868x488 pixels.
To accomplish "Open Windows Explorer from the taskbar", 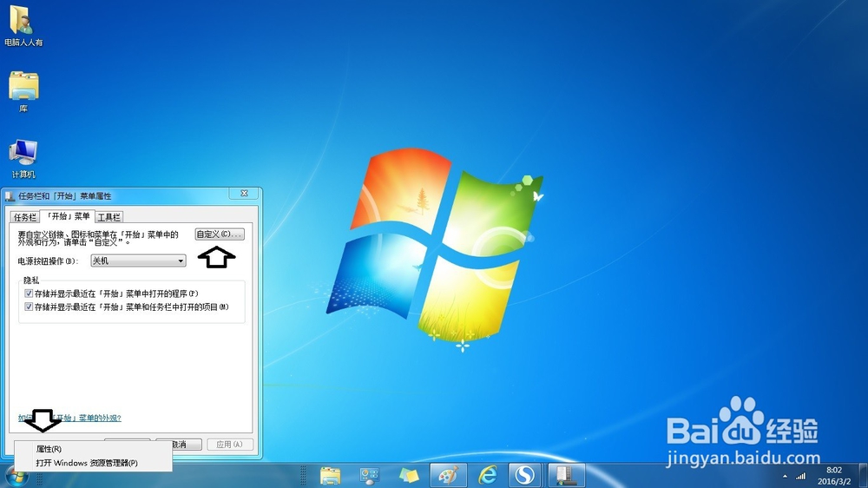I will (331, 476).
